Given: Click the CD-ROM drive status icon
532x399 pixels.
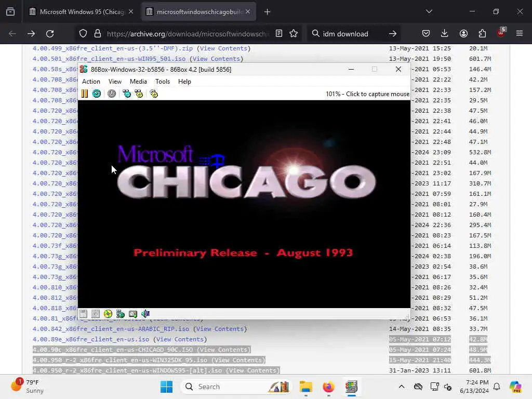Looking at the screenshot, I should [108, 314].
